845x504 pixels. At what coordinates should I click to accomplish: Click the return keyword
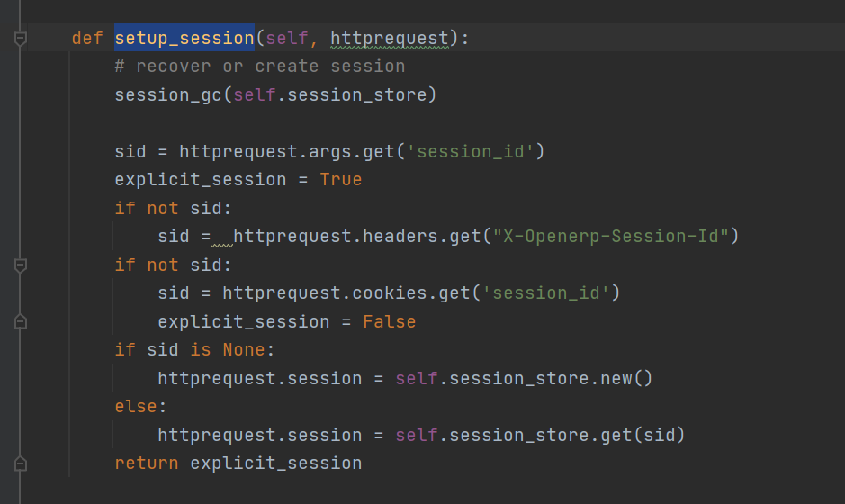[x=147, y=464]
